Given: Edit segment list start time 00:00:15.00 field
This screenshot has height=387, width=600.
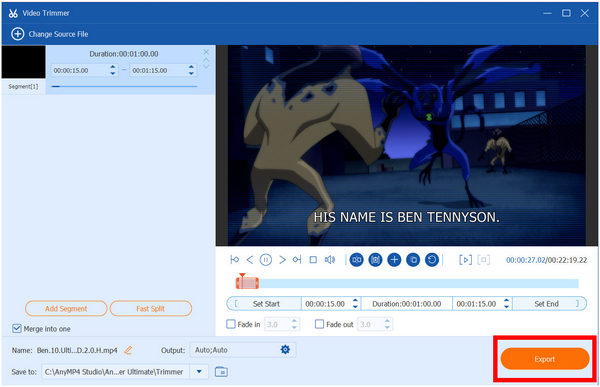Looking at the screenshot, I should pyautogui.click(x=79, y=70).
